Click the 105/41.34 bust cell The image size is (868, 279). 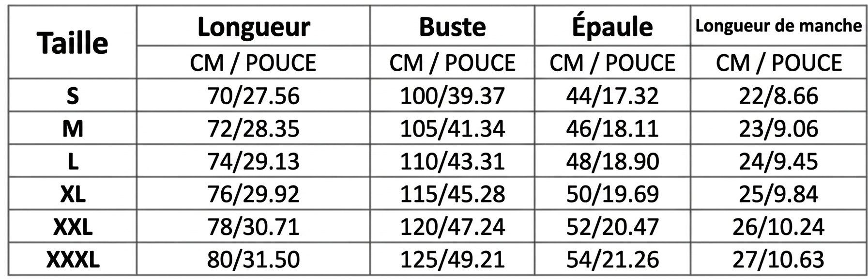tap(452, 129)
